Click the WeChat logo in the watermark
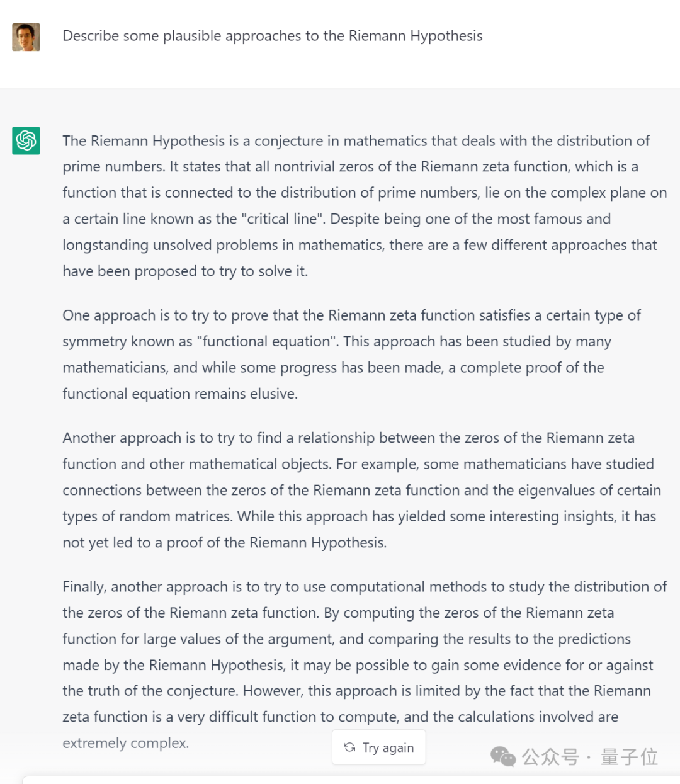This screenshot has height=784, width=680. 503,756
